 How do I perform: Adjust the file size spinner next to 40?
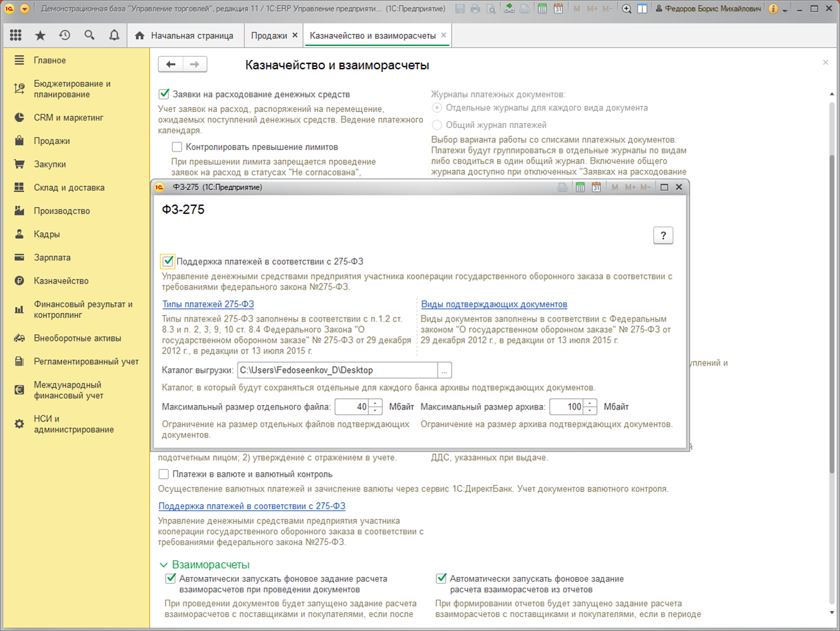click(x=376, y=407)
